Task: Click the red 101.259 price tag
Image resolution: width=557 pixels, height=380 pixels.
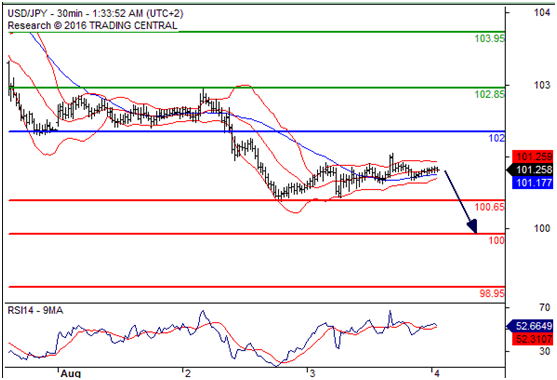Action: (532, 157)
